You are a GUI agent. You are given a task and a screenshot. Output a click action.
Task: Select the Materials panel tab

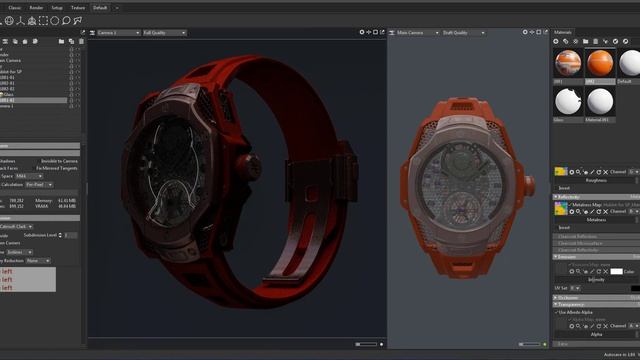562,32
